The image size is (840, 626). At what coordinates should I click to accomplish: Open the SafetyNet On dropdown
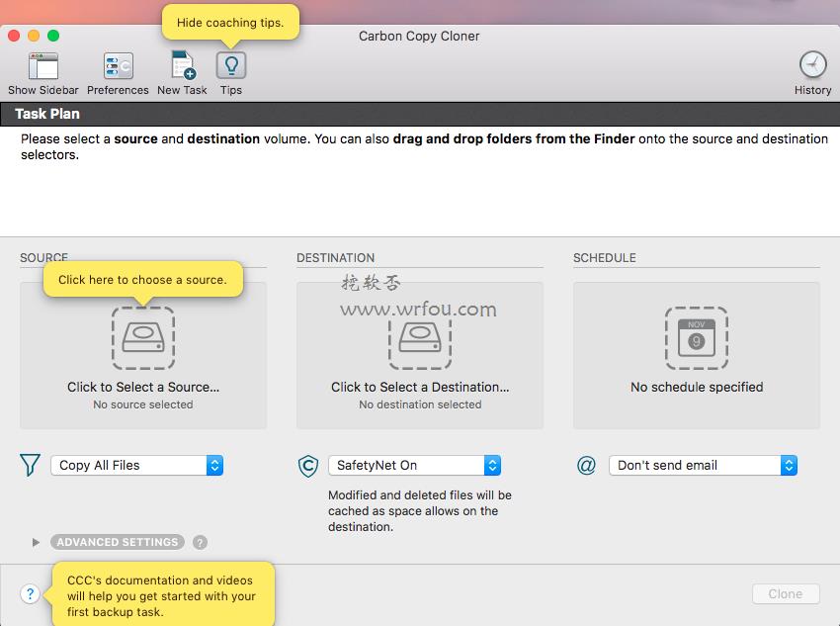tap(415, 465)
